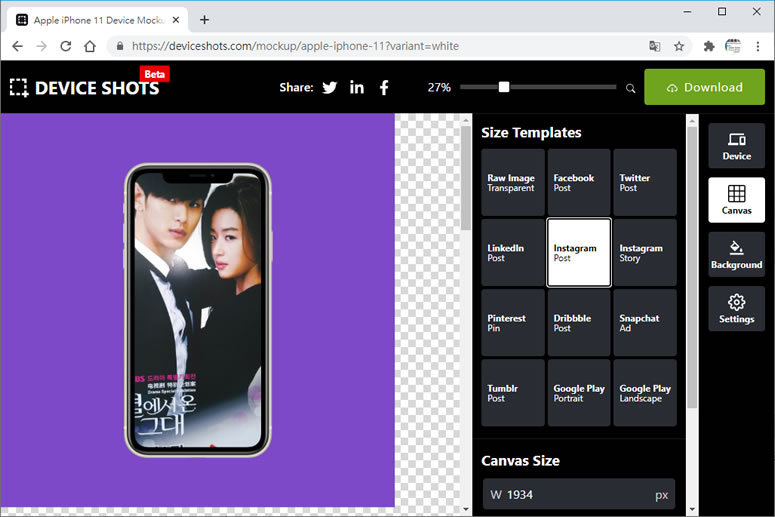Go back in browser history
Image resolution: width=775 pixels, height=517 pixels.
17,46
